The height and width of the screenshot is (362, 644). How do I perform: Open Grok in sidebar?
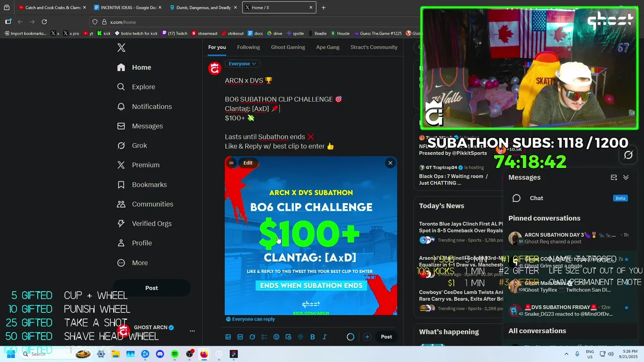pos(132,145)
